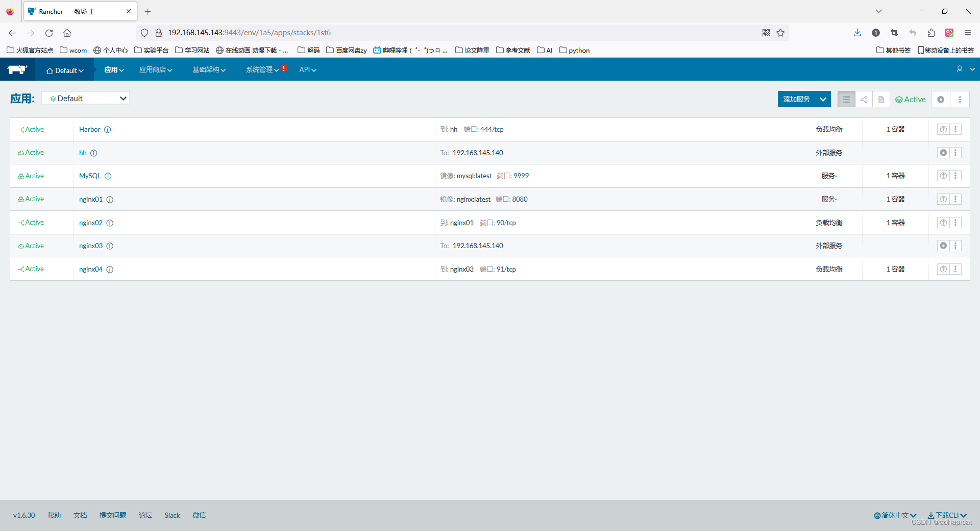Open the 百度网盘zy bookmark folder
The image size is (980, 531).
(x=347, y=50)
